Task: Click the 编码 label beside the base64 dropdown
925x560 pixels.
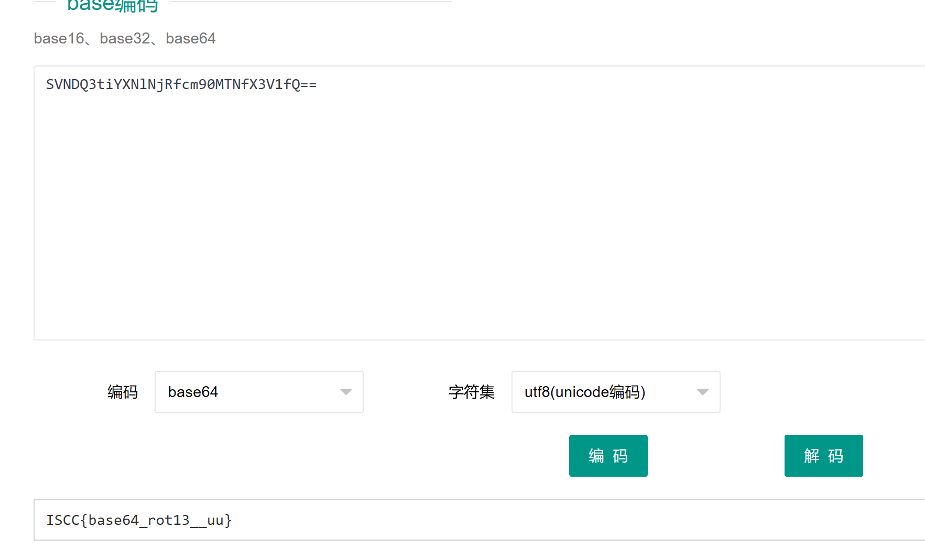Action: pyautogui.click(x=122, y=392)
